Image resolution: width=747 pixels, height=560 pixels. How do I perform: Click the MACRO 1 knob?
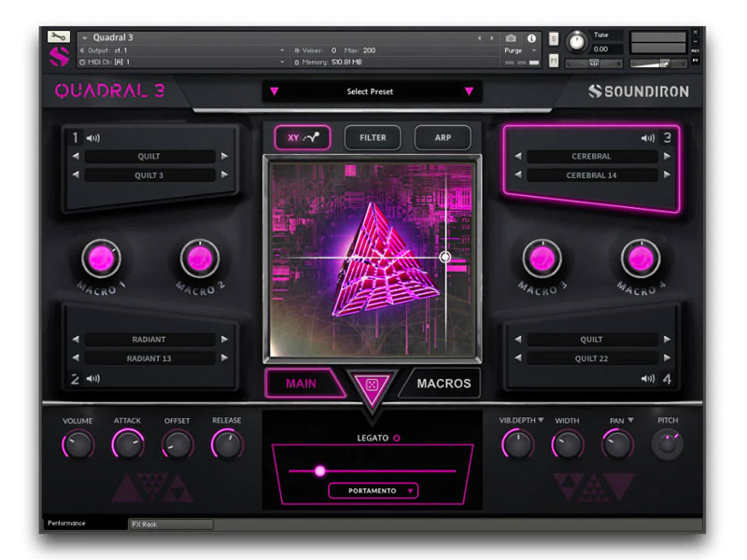point(101,259)
